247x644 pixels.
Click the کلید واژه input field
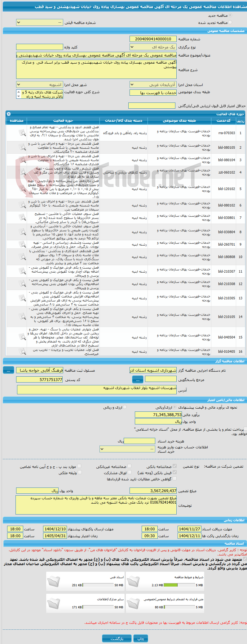point(39,47)
